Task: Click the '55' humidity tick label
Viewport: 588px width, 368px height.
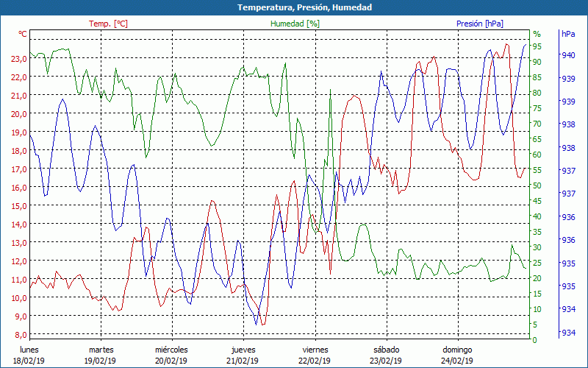Action: [x=537, y=170]
